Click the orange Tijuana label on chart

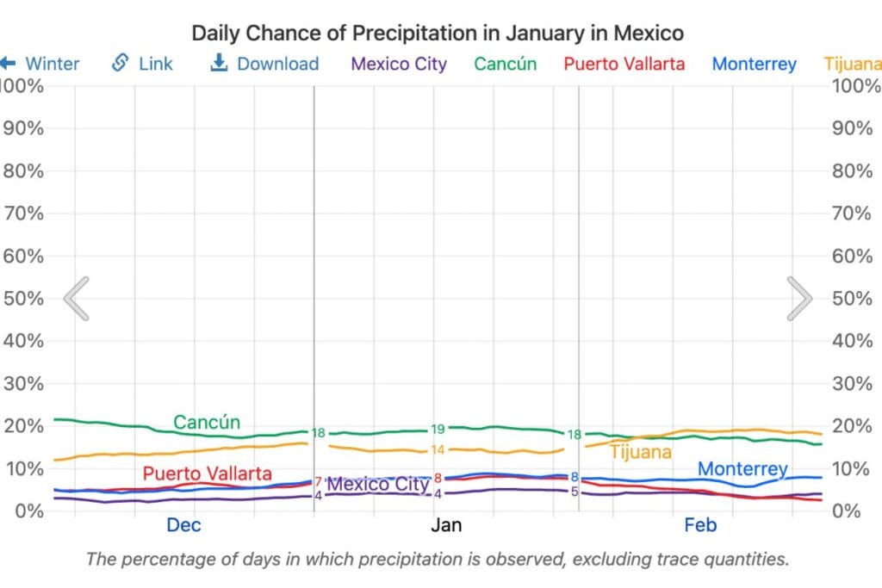[640, 452]
